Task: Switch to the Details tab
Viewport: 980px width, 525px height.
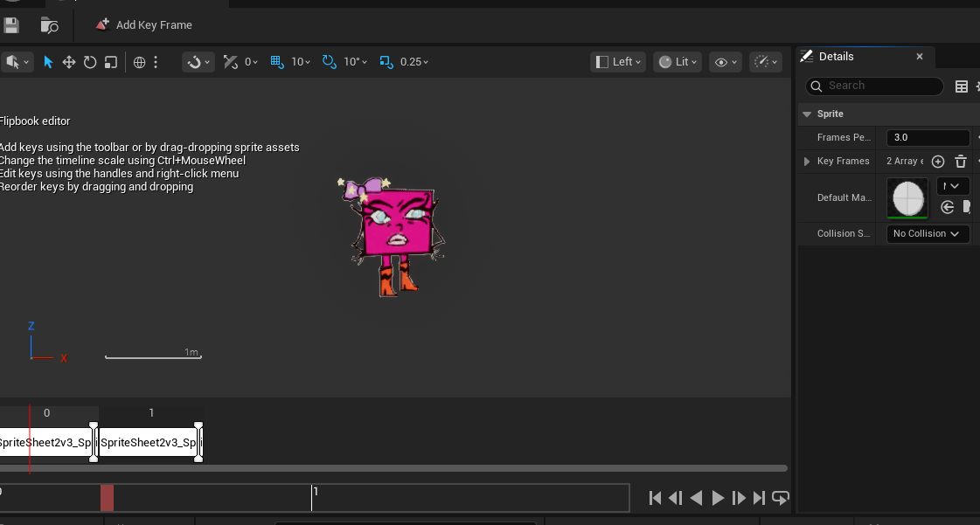Action: tap(835, 57)
